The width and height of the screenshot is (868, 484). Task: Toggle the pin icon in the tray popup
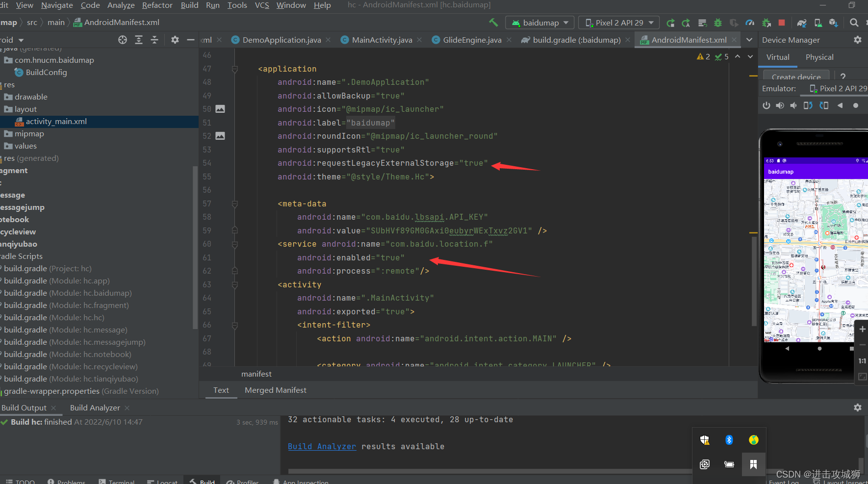754,464
